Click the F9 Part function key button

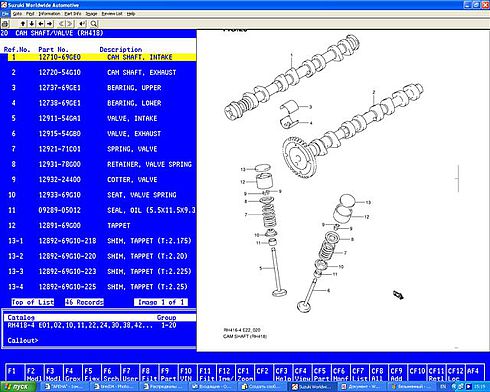[x=168, y=374]
